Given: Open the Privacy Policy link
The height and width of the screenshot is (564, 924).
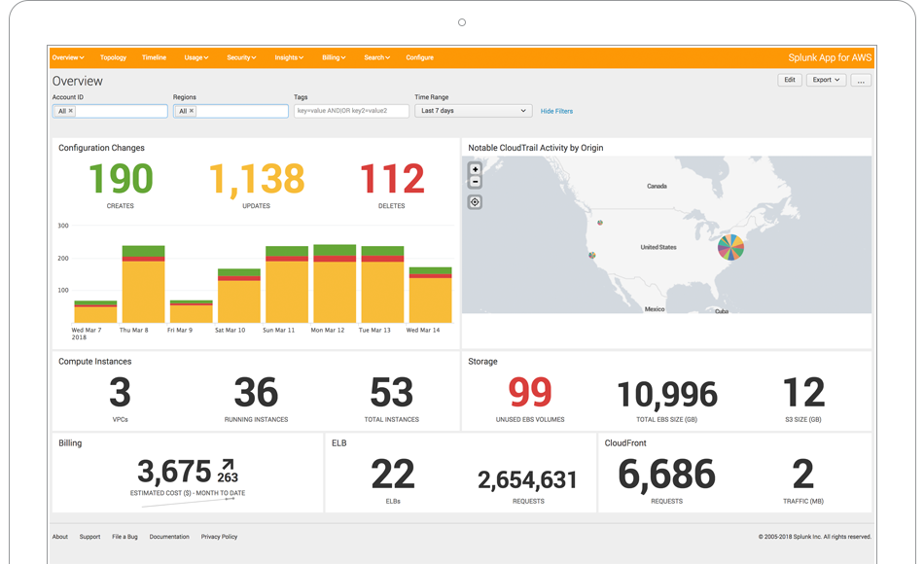Looking at the screenshot, I should 219,537.
